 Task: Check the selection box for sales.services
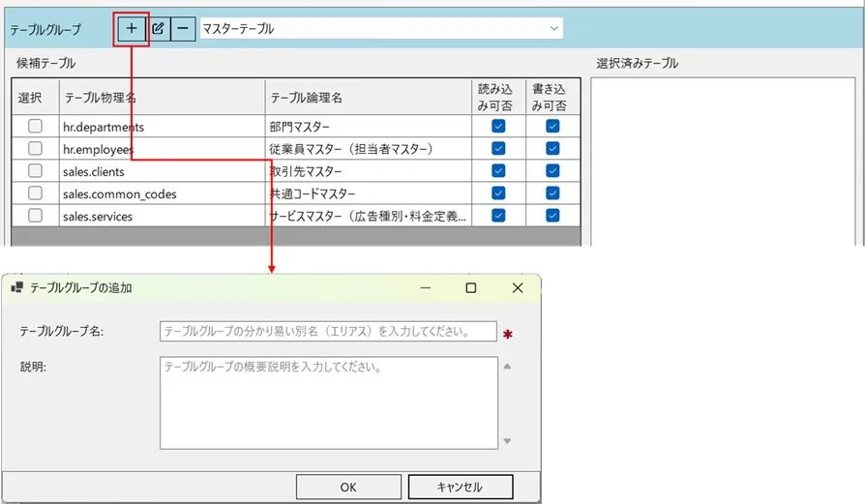[x=35, y=216]
